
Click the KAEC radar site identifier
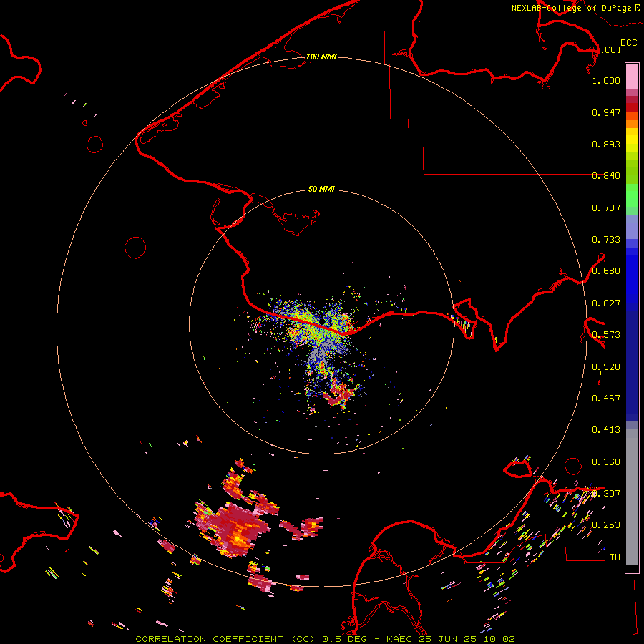point(399,639)
